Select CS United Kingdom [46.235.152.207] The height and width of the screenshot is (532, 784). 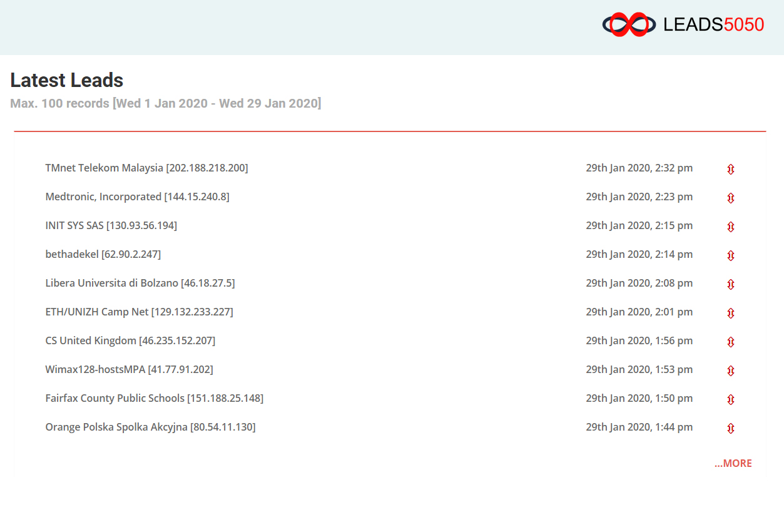tap(130, 340)
